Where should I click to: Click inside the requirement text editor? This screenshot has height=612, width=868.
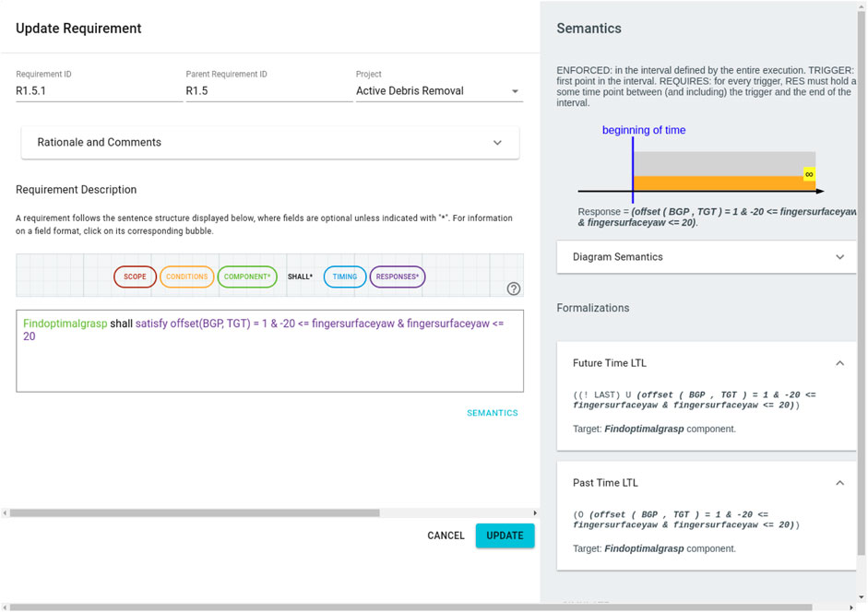click(269, 351)
